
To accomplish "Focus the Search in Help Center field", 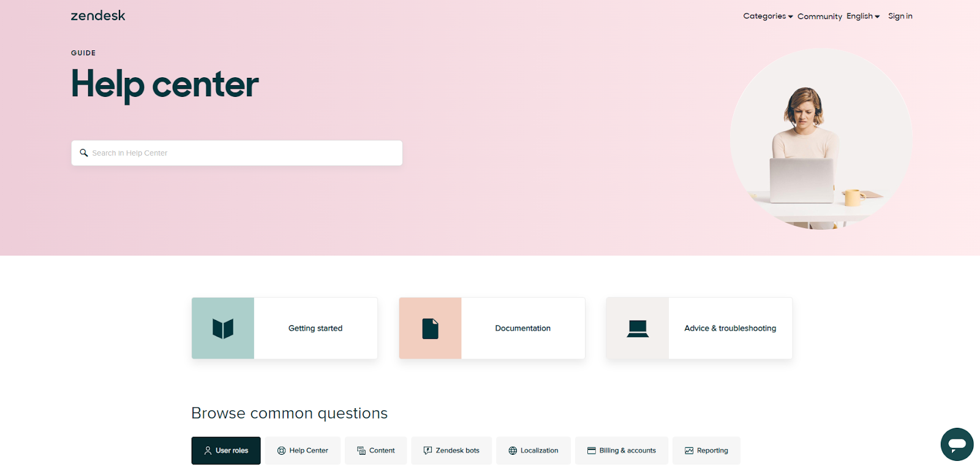I will tap(237, 153).
